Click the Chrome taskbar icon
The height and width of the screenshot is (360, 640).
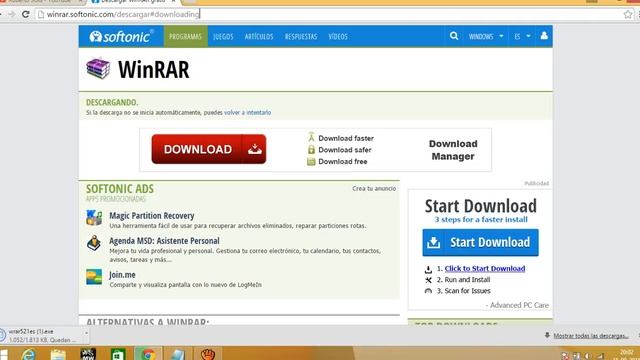point(148,354)
